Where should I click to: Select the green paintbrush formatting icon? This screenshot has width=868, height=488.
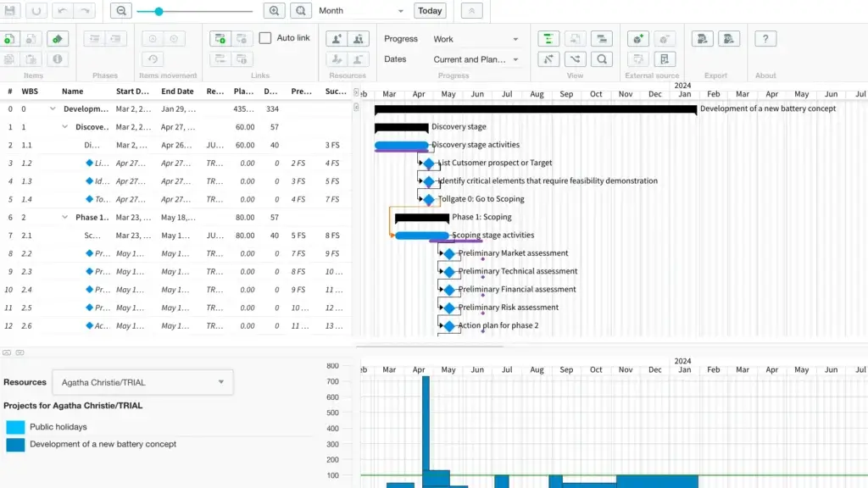click(57, 38)
